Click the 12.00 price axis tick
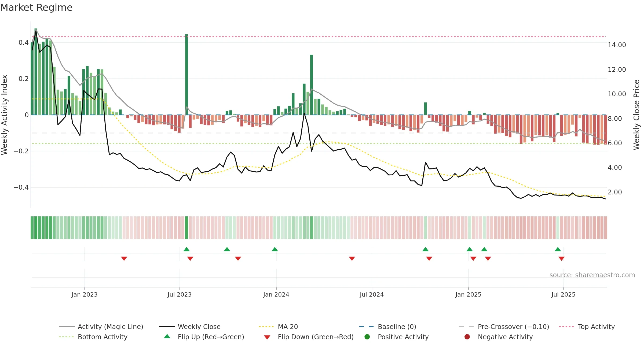This screenshot has width=644, height=362. tap(617, 69)
